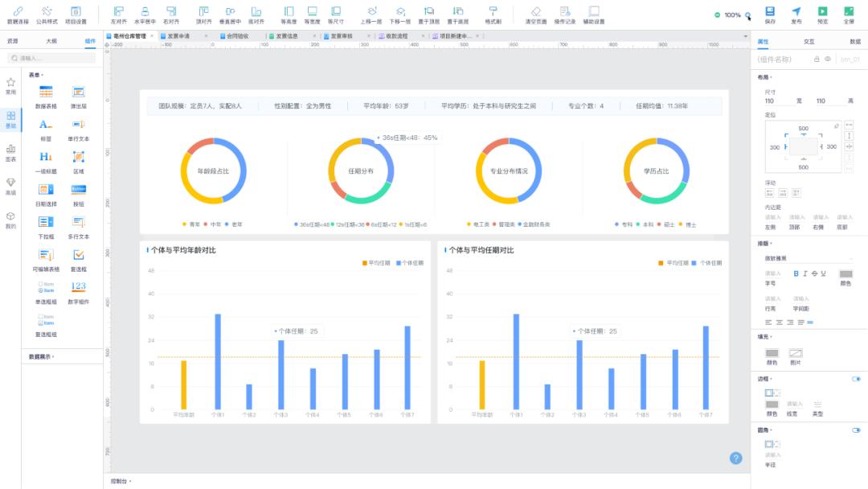
Task: Toggle the 圆角 rounded corner switch
Action: tap(856, 430)
